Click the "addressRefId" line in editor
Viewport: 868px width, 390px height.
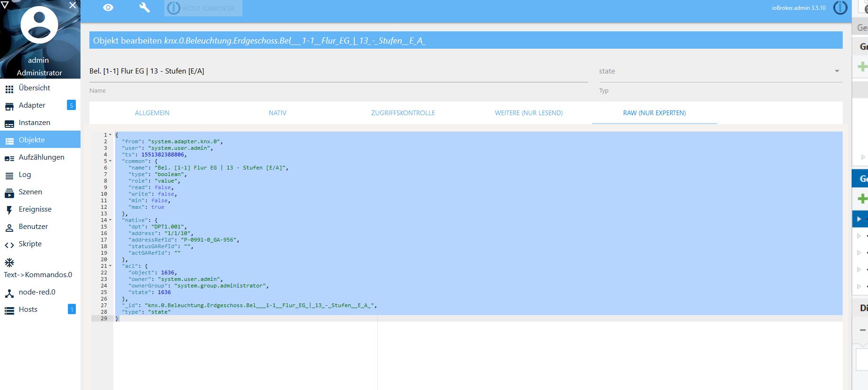(184, 240)
